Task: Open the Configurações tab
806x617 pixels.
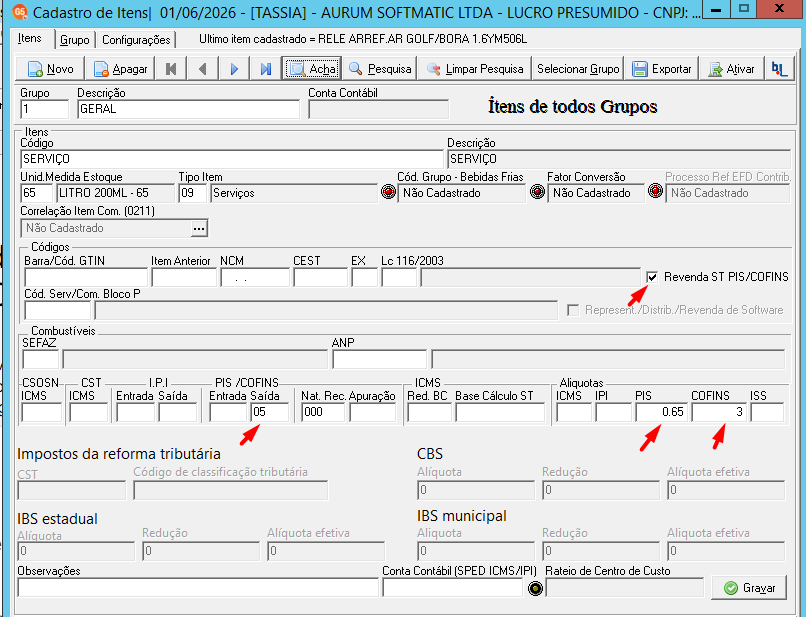Action: click(136, 40)
